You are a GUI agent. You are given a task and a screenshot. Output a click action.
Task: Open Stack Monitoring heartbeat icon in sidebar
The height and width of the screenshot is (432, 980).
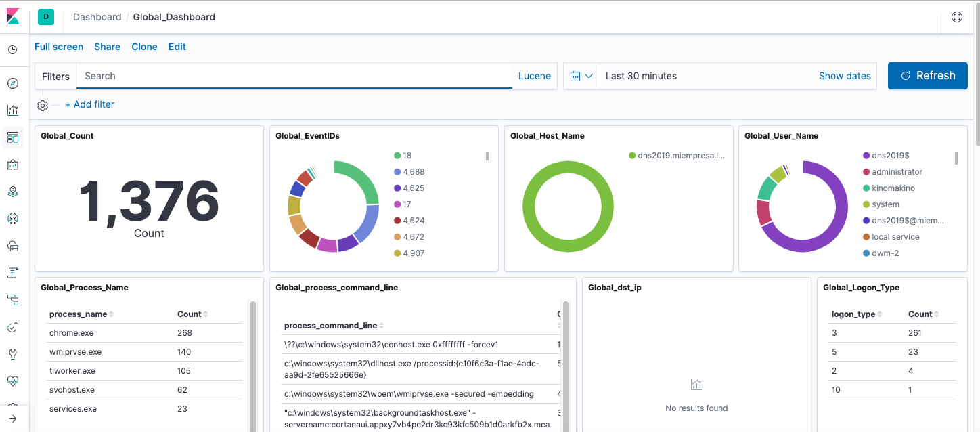point(12,381)
